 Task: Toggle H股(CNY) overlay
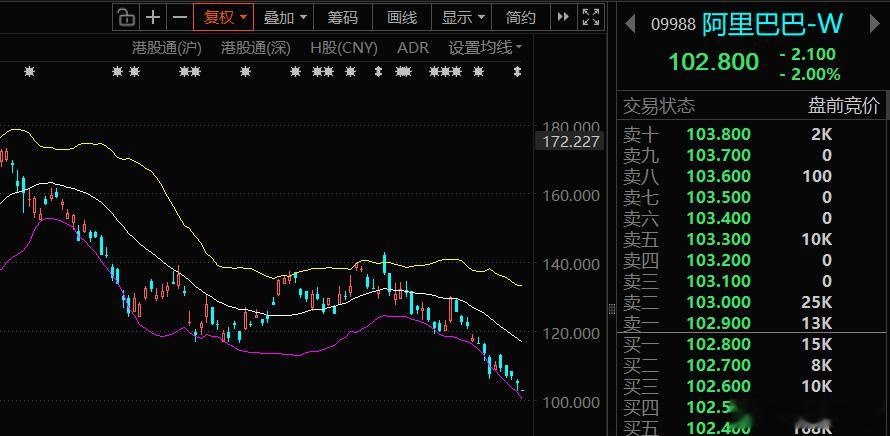tap(343, 48)
